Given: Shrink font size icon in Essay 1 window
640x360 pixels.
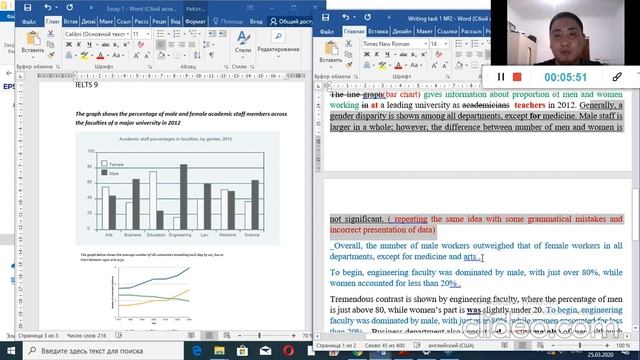Looking at the screenshot, I should click(147, 55).
